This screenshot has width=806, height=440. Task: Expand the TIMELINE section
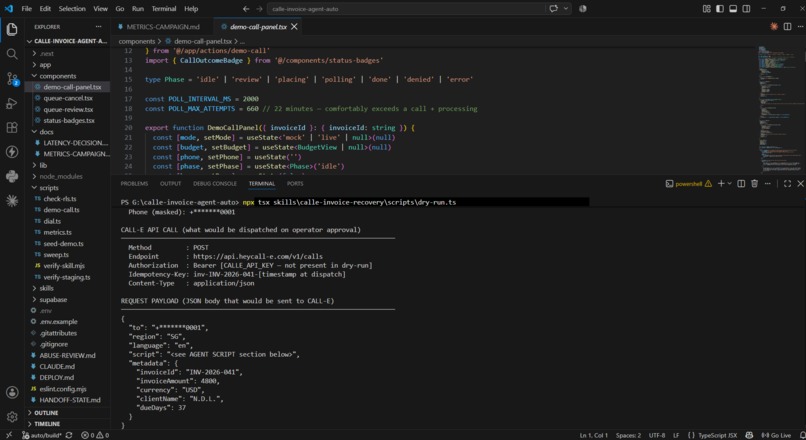click(x=67, y=424)
